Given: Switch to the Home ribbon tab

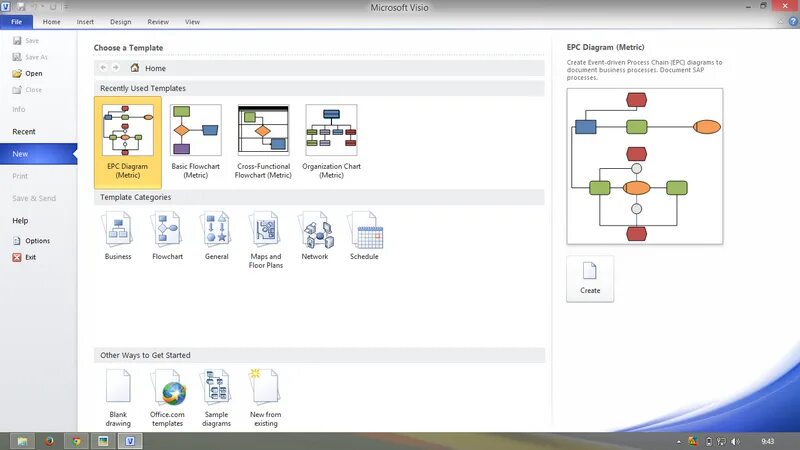Looking at the screenshot, I should pyautogui.click(x=52, y=22).
